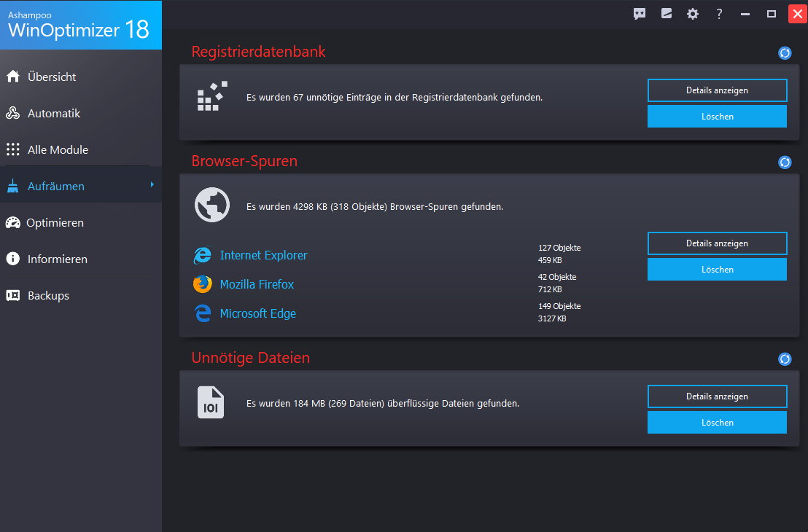Refresh the Browser-Spuren scan

(785, 162)
